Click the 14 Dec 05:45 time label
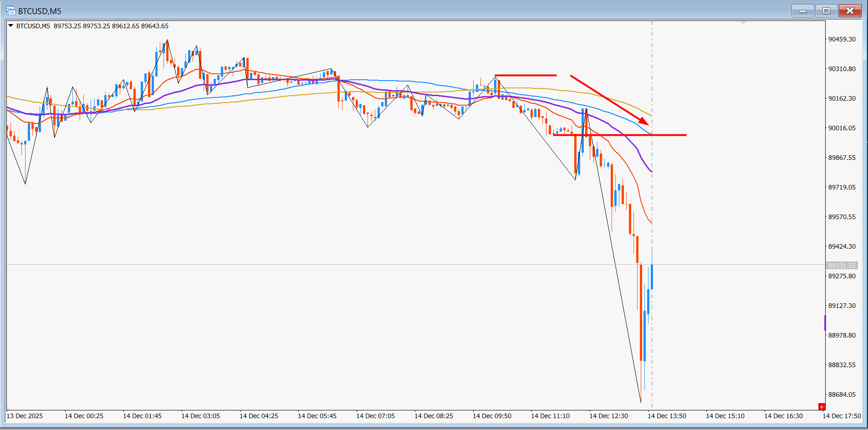The height and width of the screenshot is (430, 868). tap(317, 416)
